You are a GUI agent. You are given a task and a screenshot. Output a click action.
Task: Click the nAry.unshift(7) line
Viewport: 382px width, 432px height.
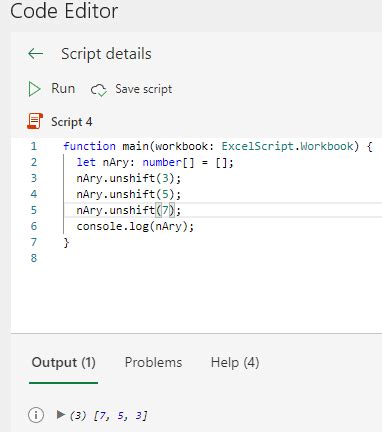point(129,210)
